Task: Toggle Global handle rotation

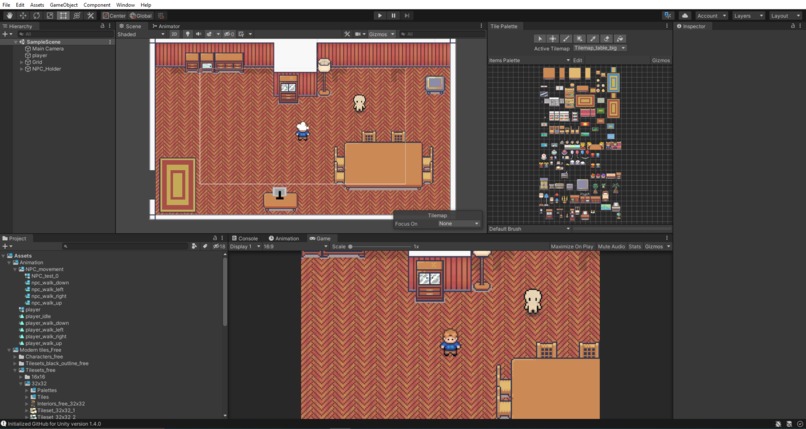Action: click(140, 15)
